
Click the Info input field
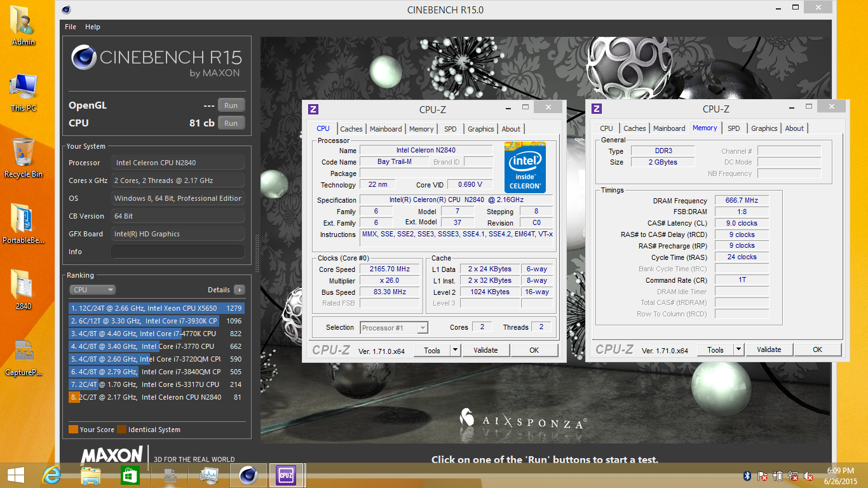click(178, 252)
